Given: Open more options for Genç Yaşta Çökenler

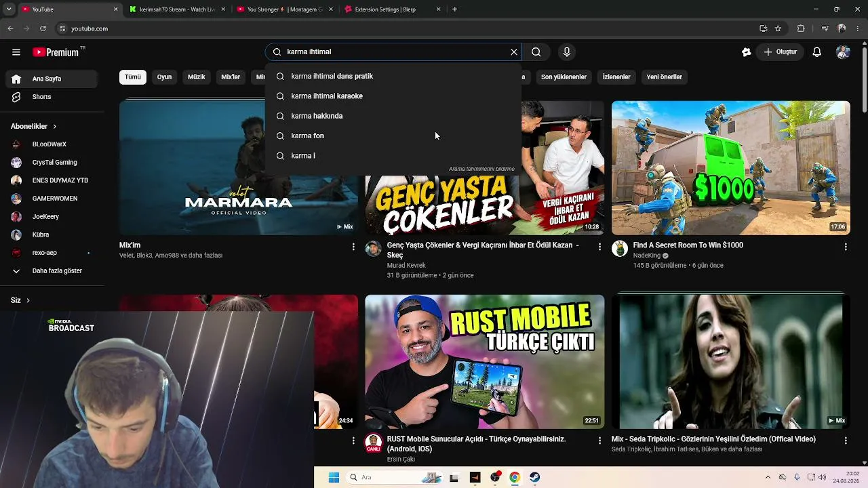Looking at the screenshot, I should (x=599, y=247).
